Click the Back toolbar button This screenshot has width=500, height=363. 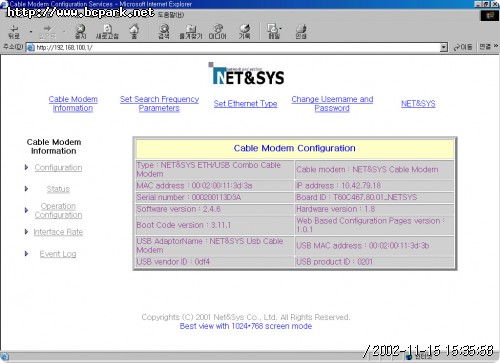click(x=14, y=32)
